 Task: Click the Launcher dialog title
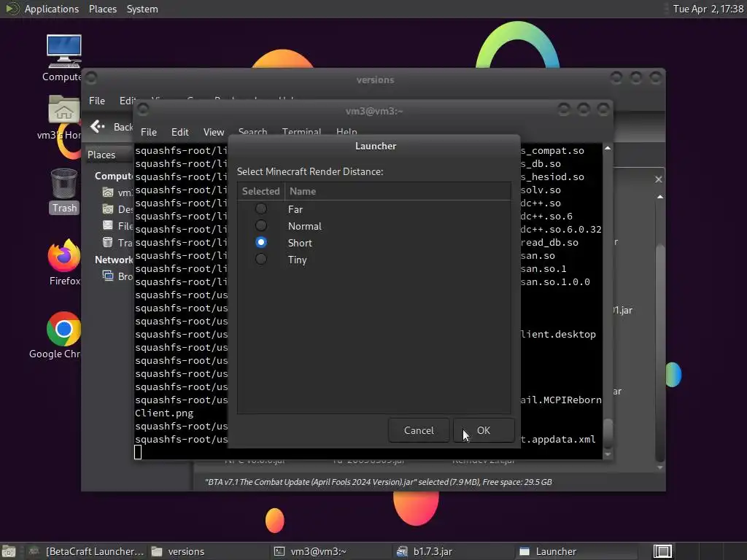(376, 146)
